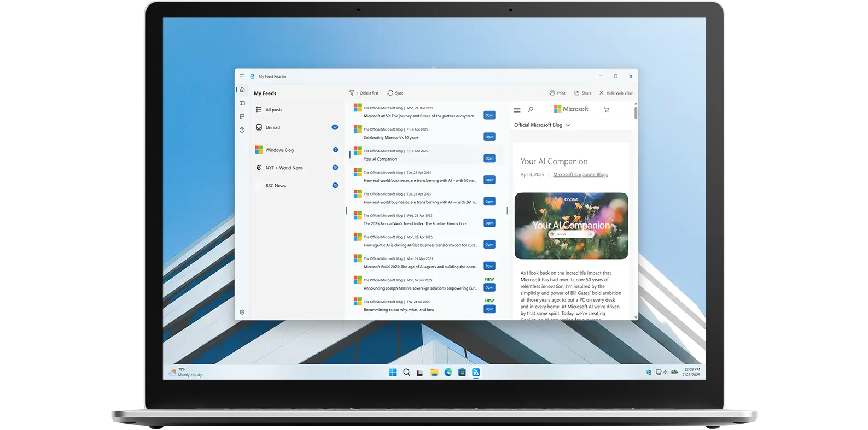Select post 'Microsoft at 50: The journey and future'
The width and height of the screenshot is (868, 430).
pyautogui.click(x=419, y=116)
